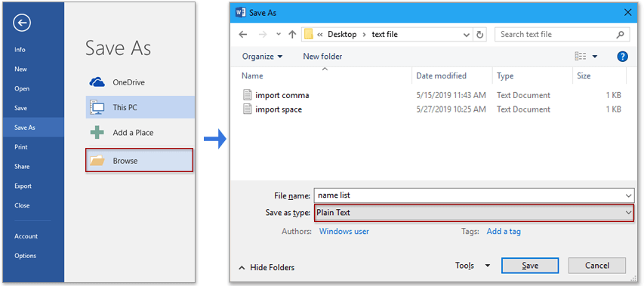Expand the File name dropdown arrow

tap(628, 195)
